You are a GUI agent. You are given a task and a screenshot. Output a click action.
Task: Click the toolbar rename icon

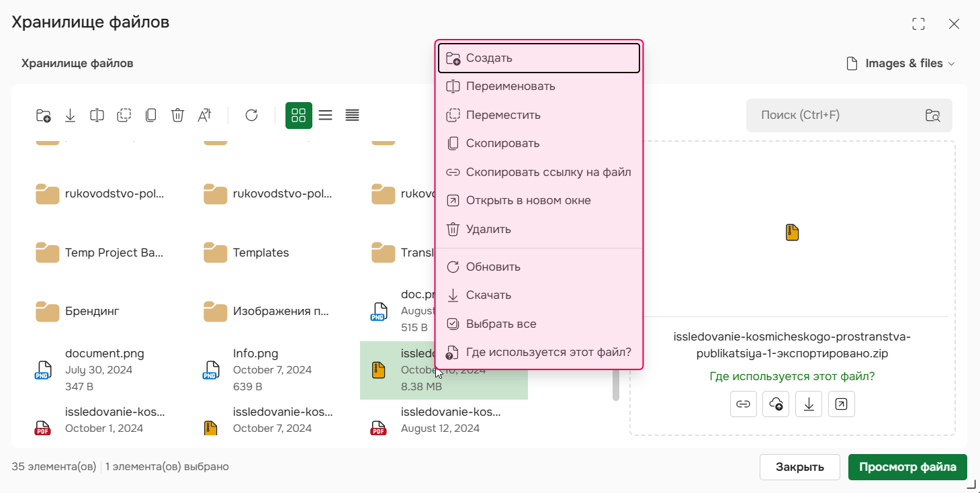click(97, 116)
